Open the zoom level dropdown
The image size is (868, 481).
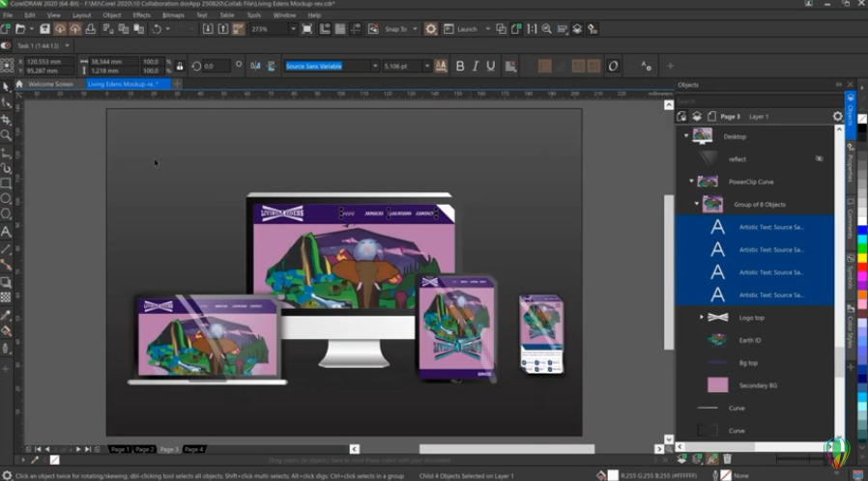293,29
